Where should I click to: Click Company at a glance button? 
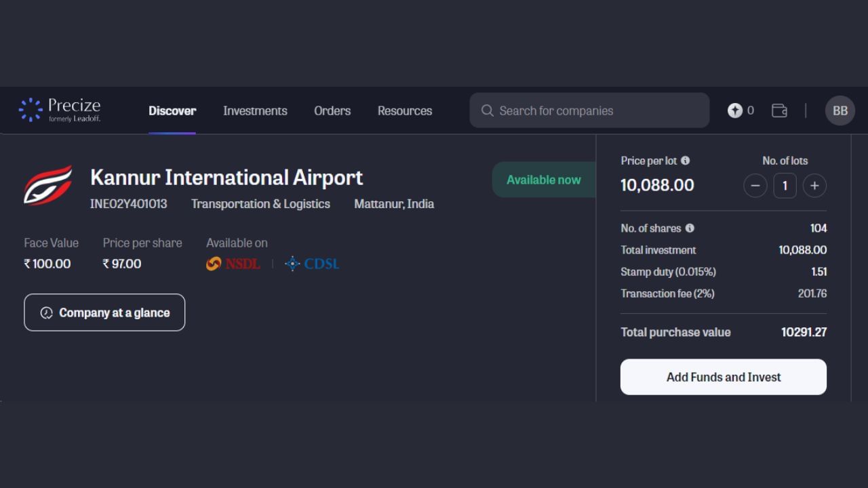coord(104,312)
